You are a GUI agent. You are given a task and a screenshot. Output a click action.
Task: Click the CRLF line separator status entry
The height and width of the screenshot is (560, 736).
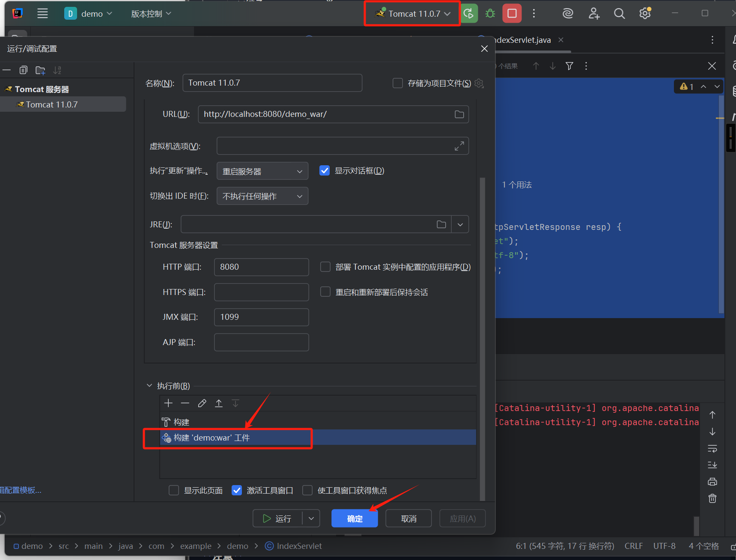tap(634, 546)
